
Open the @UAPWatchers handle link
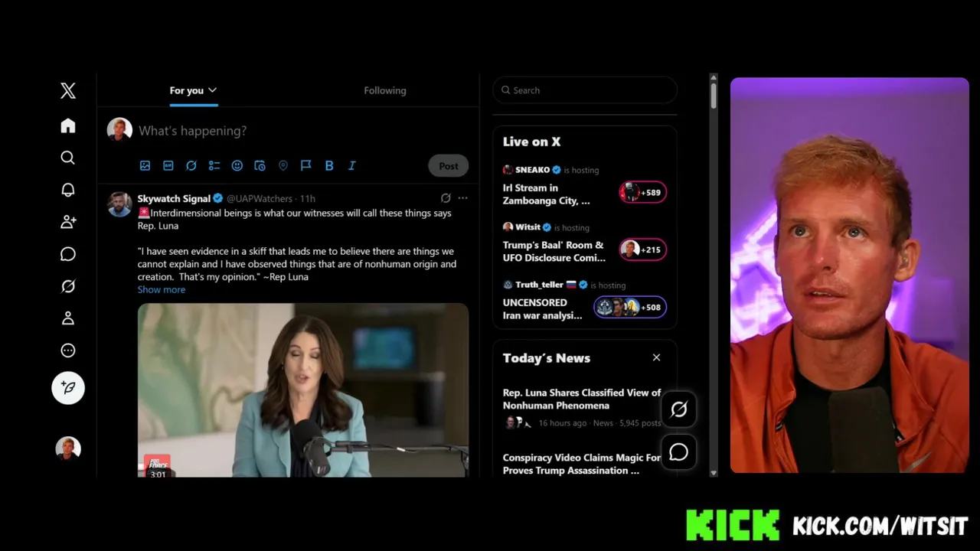coord(260,198)
